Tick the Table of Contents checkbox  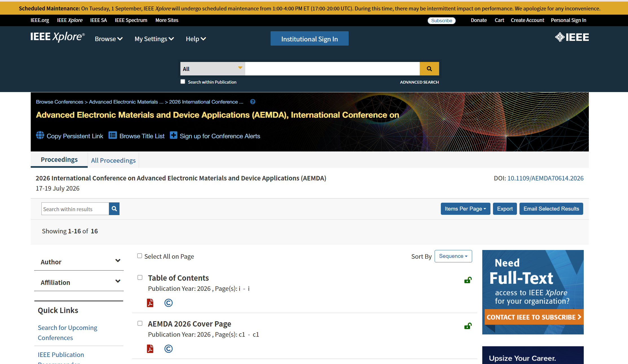(140, 277)
